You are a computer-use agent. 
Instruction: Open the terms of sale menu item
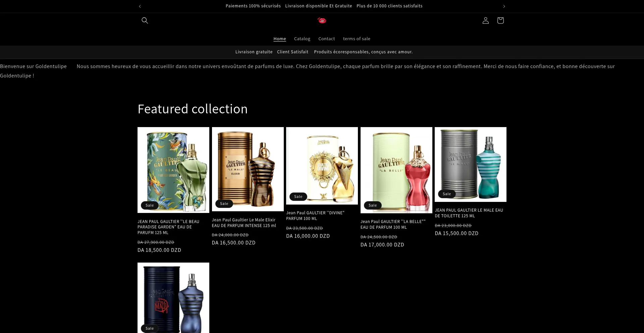click(x=357, y=39)
